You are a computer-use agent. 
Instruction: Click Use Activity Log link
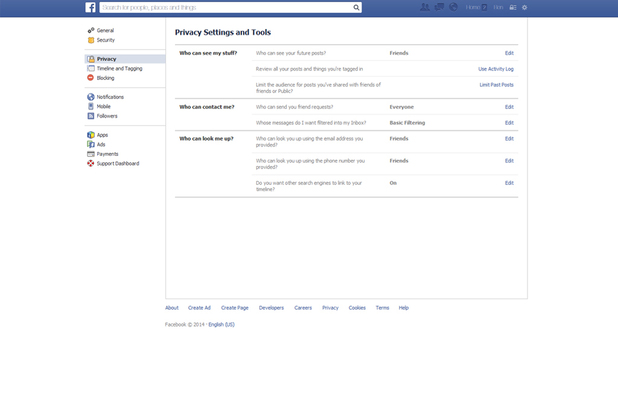(x=496, y=69)
